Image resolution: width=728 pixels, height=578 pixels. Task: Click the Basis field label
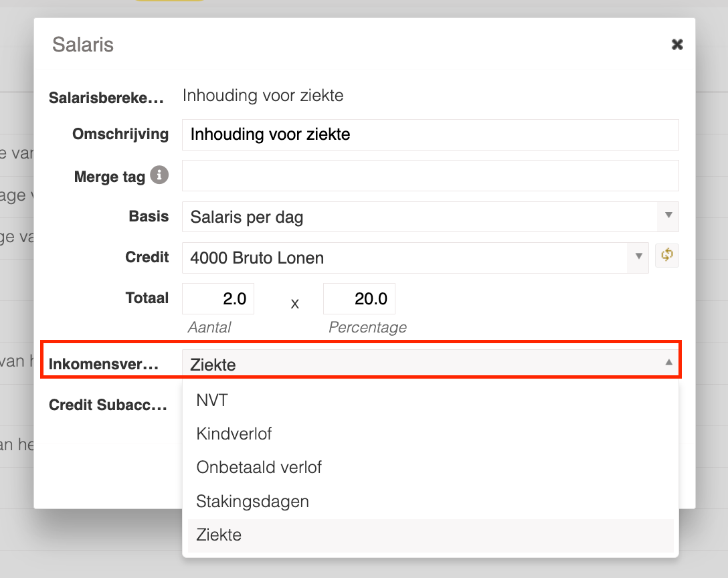pyautogui.click(x=149, y=217)
